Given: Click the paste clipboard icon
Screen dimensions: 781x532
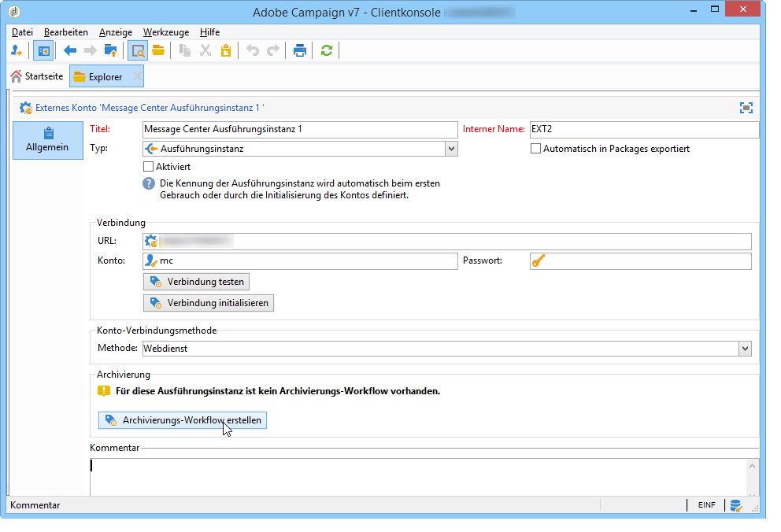Looking at the screenshot, I should coord(226,50).
